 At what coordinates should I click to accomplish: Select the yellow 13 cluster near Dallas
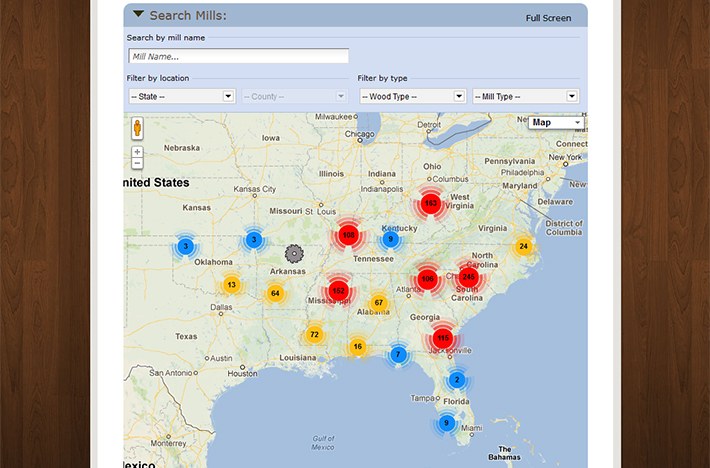click(x=231, y=285)
